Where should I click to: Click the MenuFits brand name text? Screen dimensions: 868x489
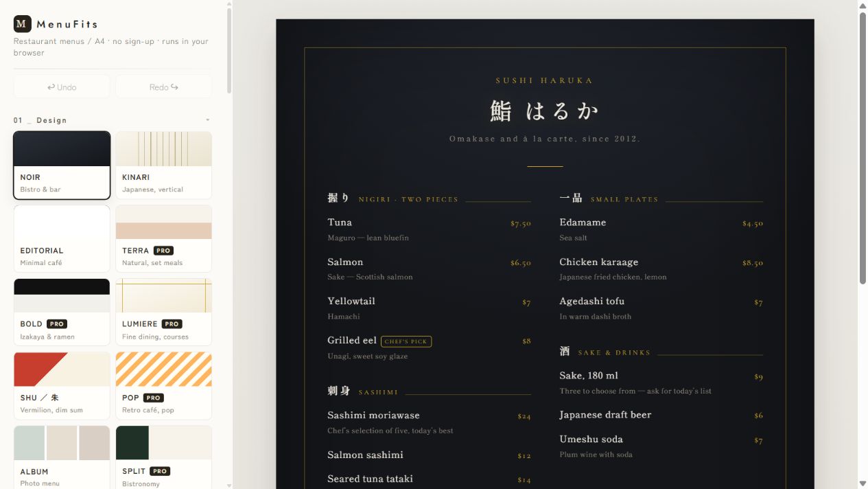[67, 24]
